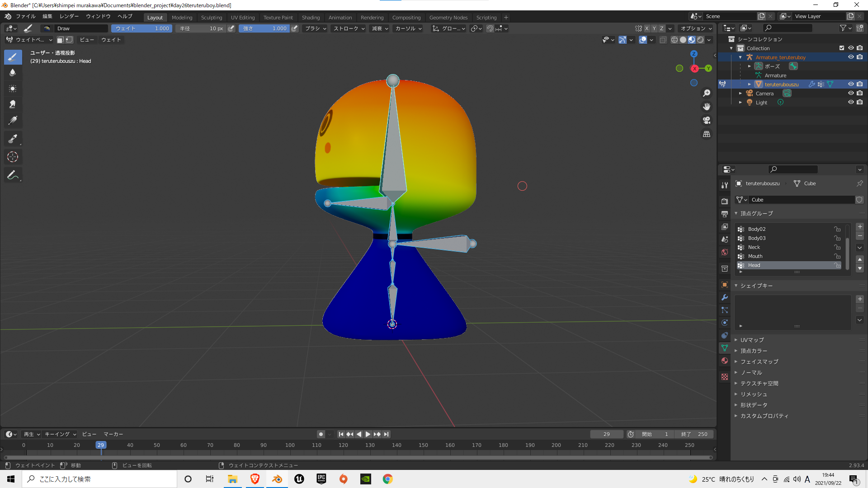This screenshot has width=868, height=488.
Task: Uncheck the Collection exclude checkbox
Action: point(841,48)
